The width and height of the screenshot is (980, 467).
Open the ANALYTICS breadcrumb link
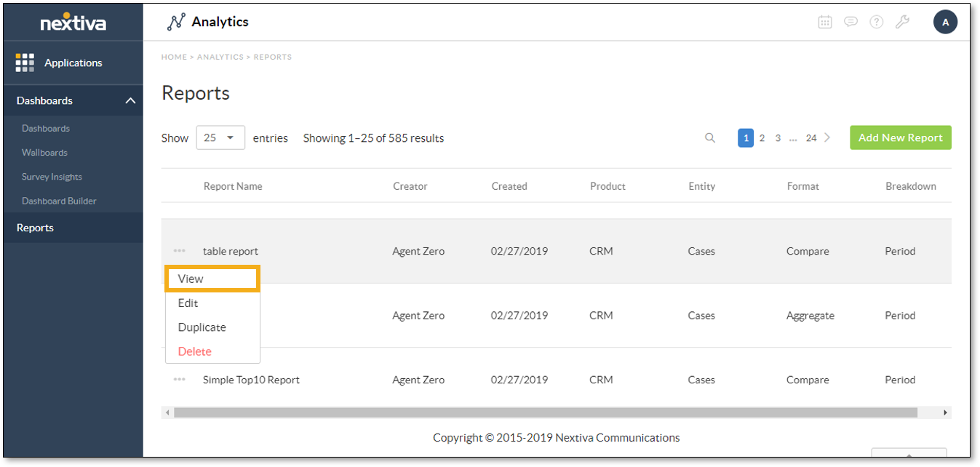point(220,57)
